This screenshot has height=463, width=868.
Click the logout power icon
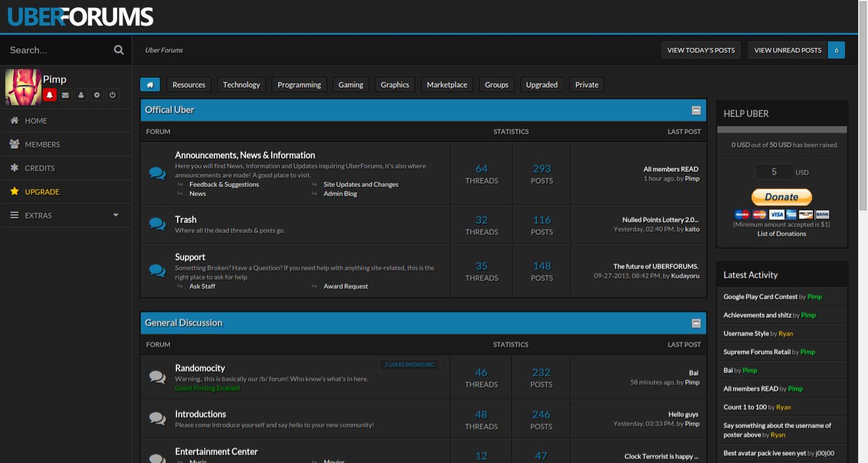pyautogui.click(x=113, y=95)
